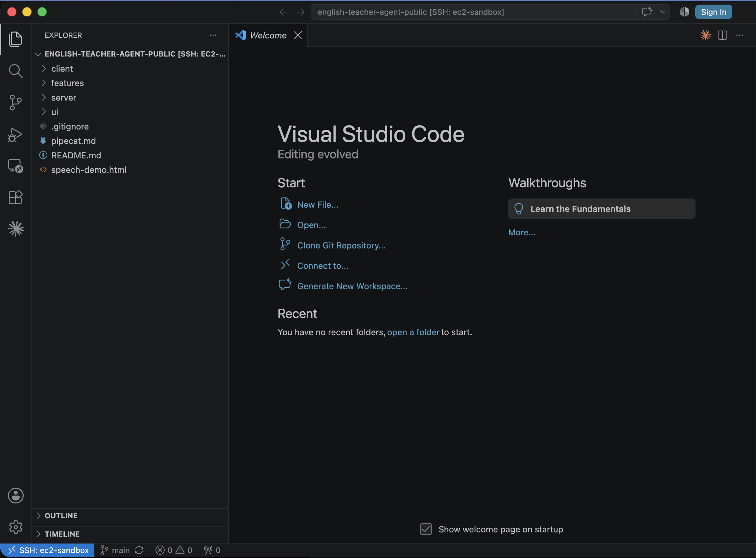756x558 pixels.
Task: Open editor More Actions ellipsis
Action: [x=740, y=35]
